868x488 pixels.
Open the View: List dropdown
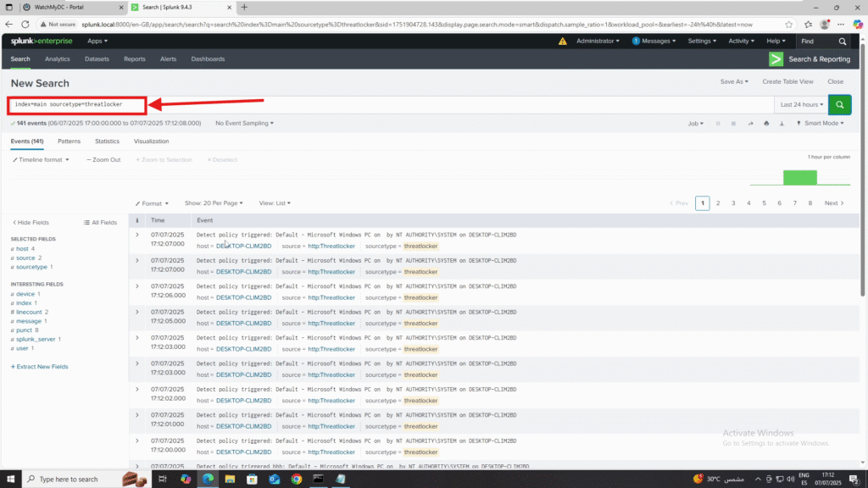tap(275, 203)
